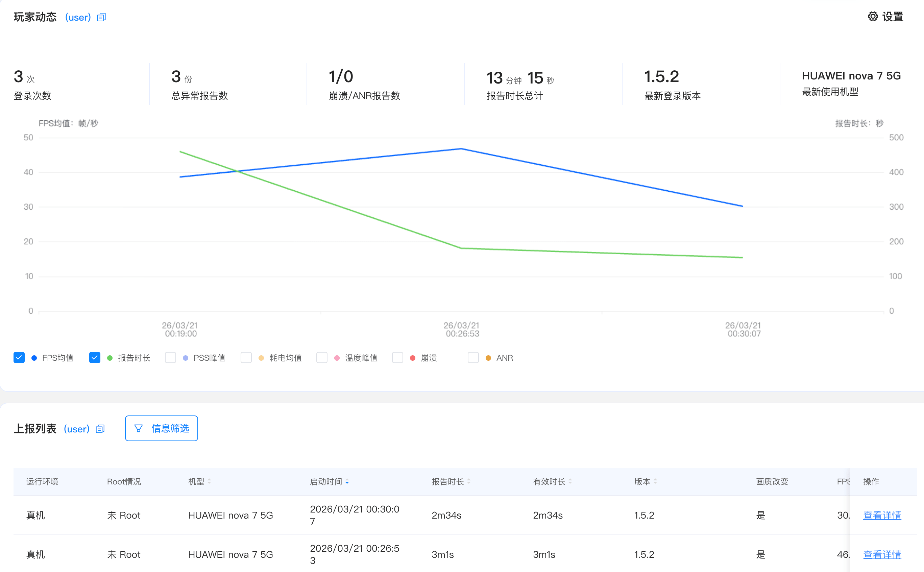
Task: Open the 设置 gear icon
Action: 873,17
